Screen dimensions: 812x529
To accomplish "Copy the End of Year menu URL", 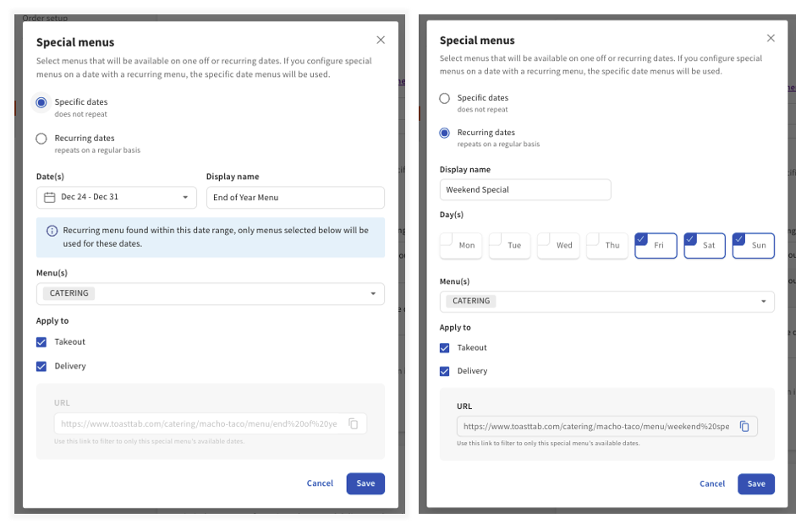I will [x=354, y=423].
